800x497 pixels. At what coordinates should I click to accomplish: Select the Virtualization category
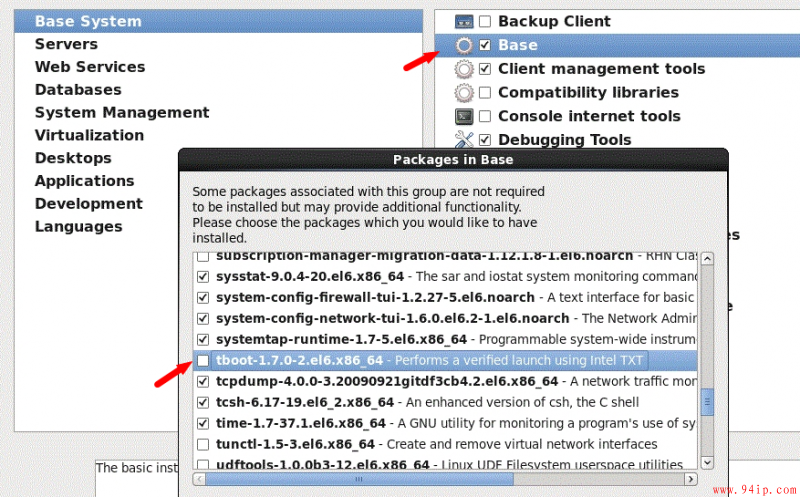(218, 135)
